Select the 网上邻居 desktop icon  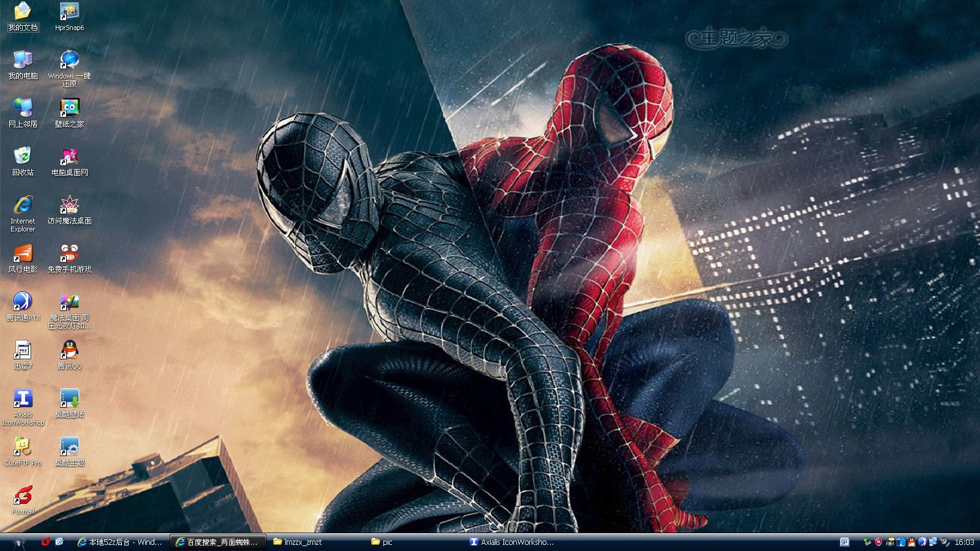23,113
